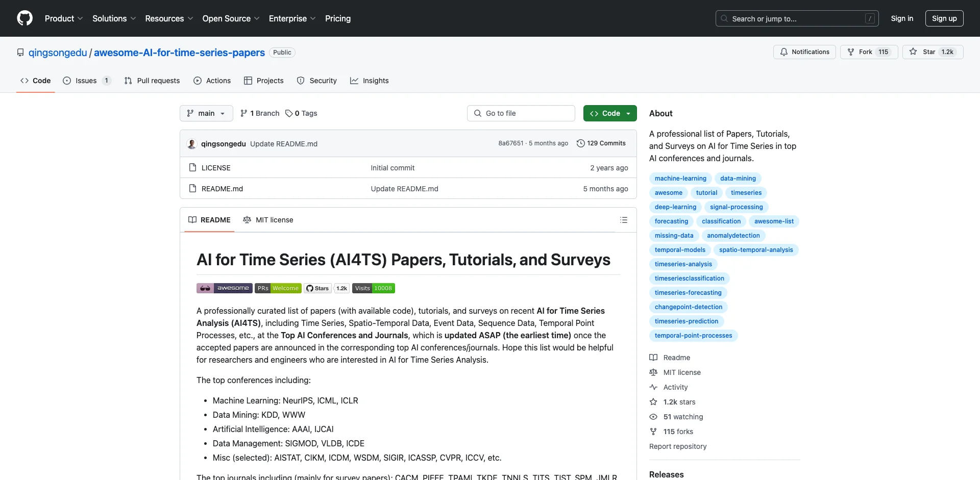The width and height of the screenshot is (980, 480).
Task: Open the Projects tab
Action: pos(264,81)
